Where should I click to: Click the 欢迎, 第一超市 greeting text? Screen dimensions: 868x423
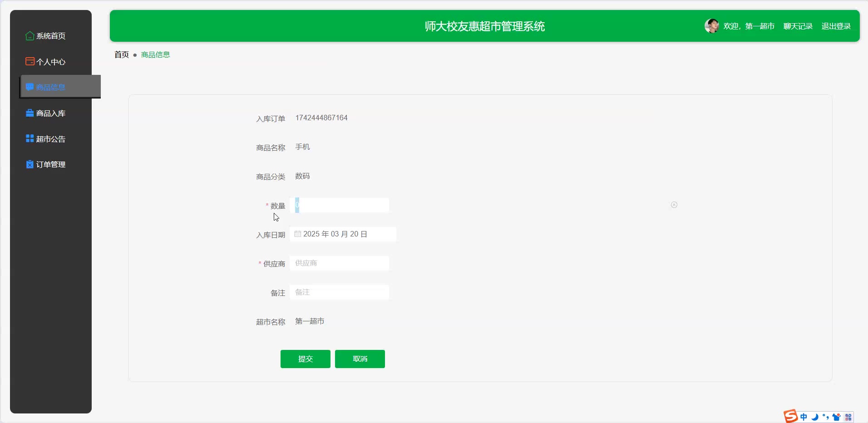(x=749, y=26)
